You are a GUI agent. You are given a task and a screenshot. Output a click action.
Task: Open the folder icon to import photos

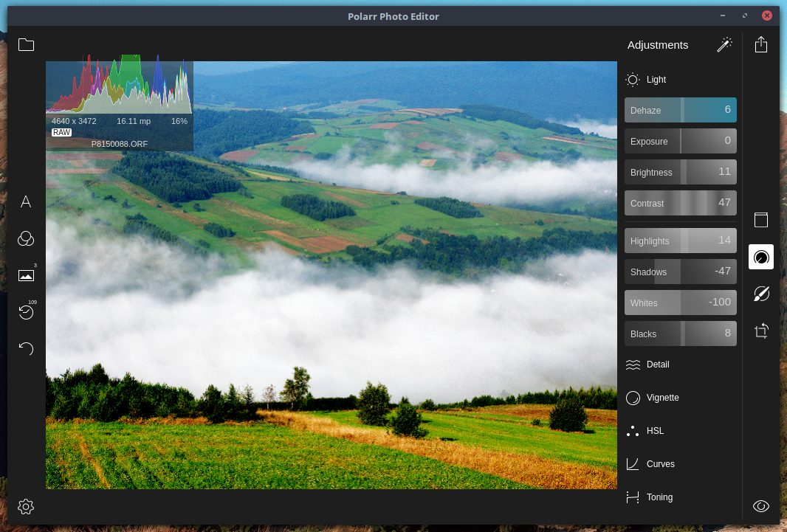tap(26, 44)
